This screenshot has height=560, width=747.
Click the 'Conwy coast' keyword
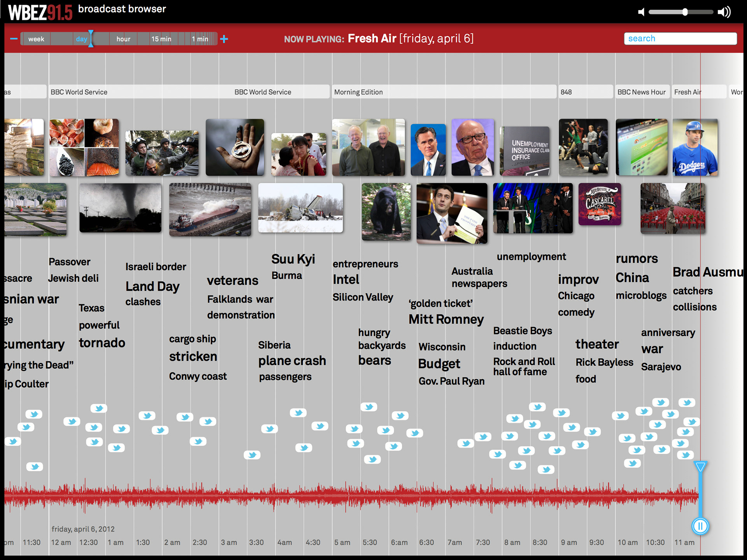click(x=198, y=376)
